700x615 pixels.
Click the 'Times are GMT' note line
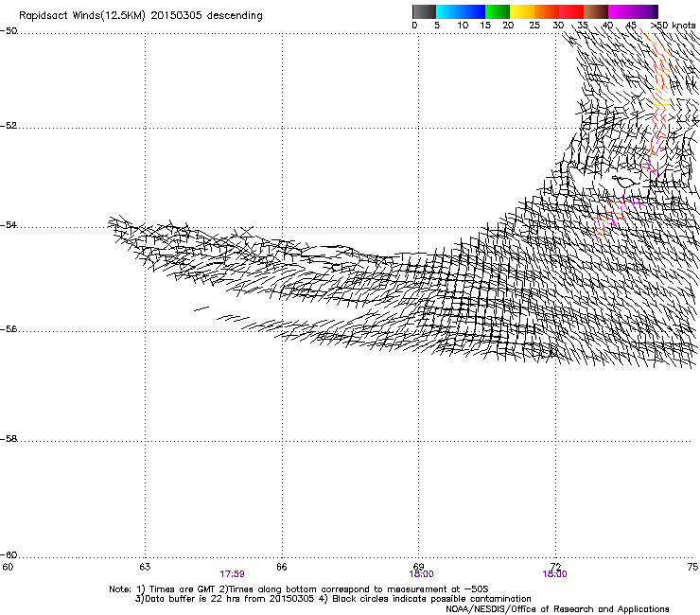pos(299,589)
